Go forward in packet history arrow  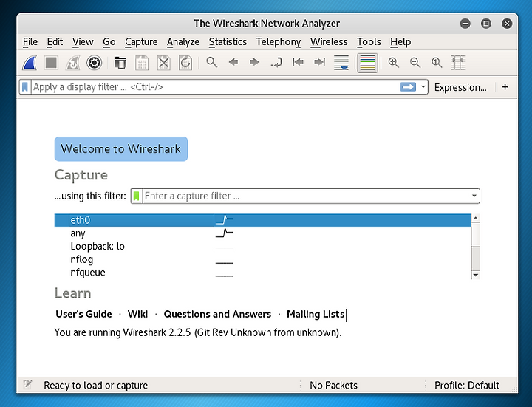(x=254, y=62)
